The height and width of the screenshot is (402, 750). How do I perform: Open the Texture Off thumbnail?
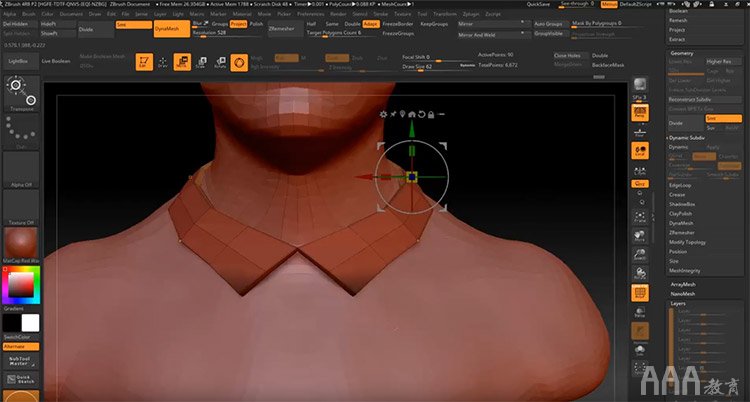21,208
